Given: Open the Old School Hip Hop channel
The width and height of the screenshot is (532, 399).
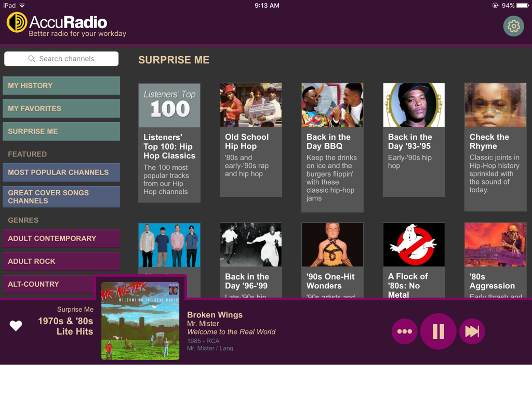Looking at the screenshot, I should pos(251,140).
